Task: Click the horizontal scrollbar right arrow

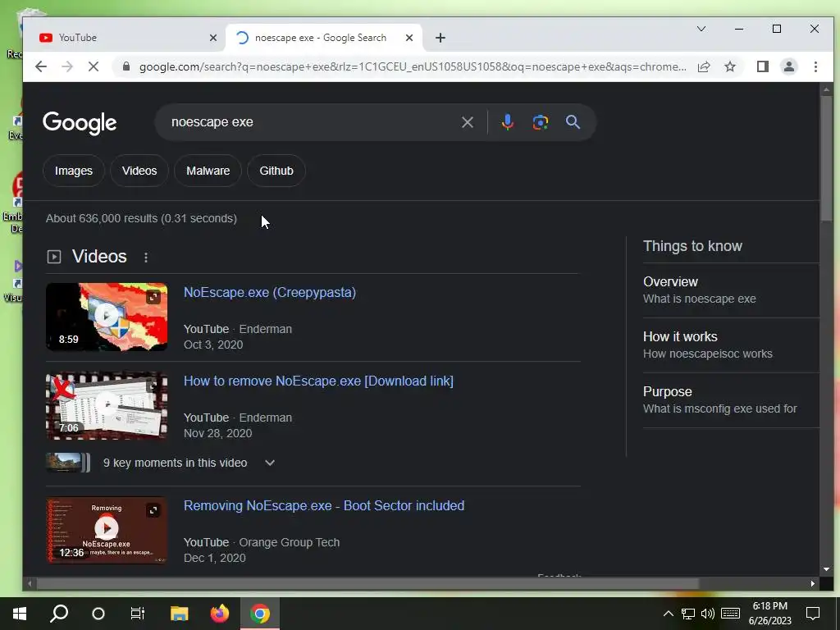Action: click(813, 583)
